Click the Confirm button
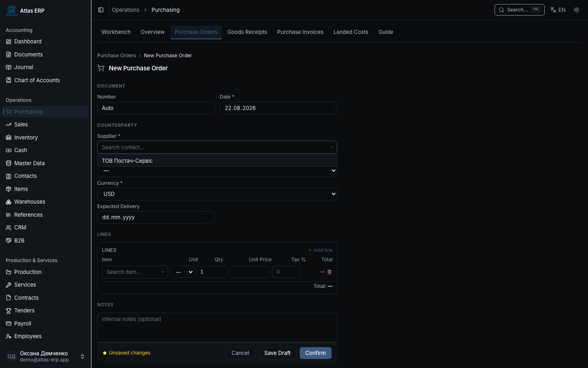 pyautogui.click(x=316, y=353)
